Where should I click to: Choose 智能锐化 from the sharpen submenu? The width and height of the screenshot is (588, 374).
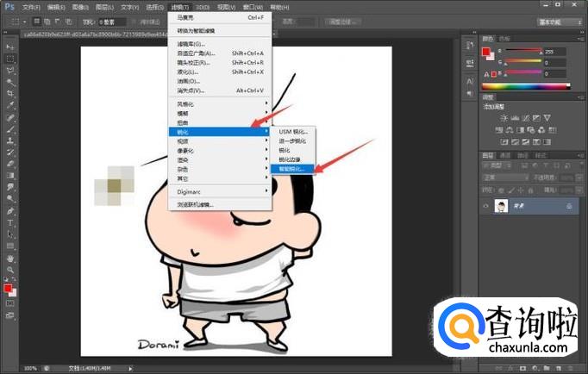tap(292, 168)
